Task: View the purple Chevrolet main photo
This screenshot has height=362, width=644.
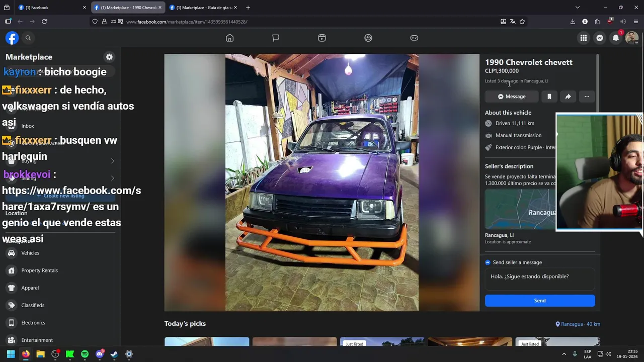Action: click(x=322, y=183)
